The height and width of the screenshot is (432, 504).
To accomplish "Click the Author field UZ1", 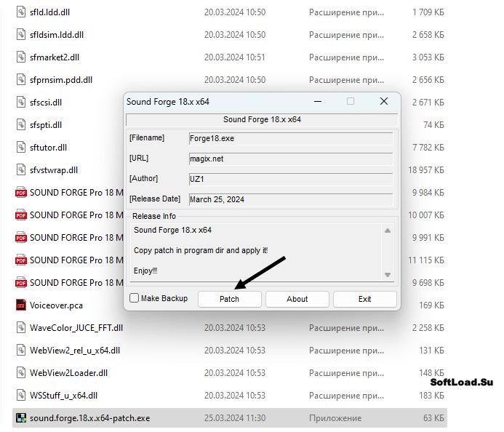I will pyautogui.click(x=291, y=179).
